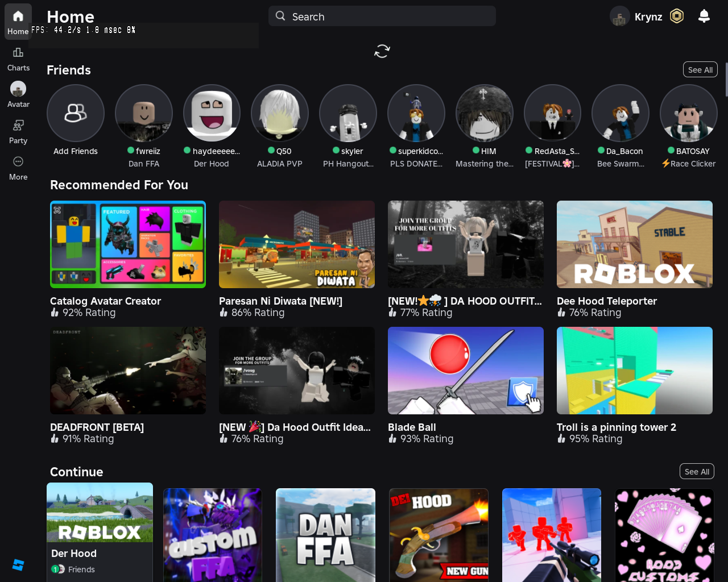Click the Krynz username
Screen dimensions: 728x582
coord(648,16)
